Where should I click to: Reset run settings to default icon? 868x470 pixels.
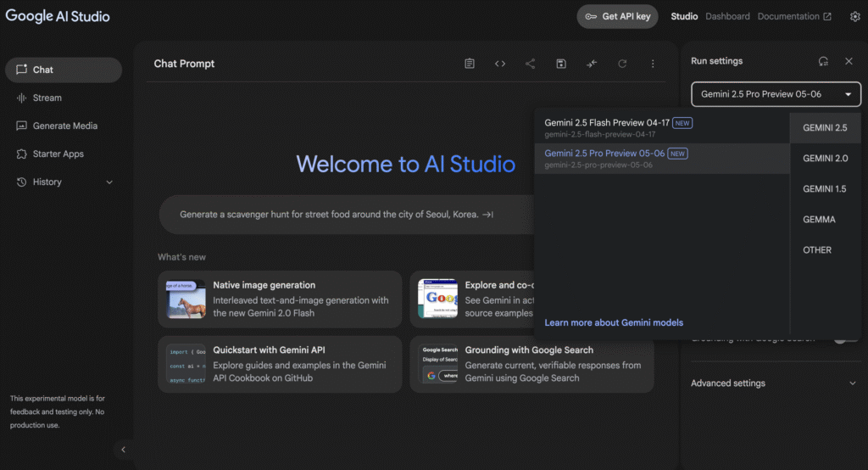click(x=823, y=61)
